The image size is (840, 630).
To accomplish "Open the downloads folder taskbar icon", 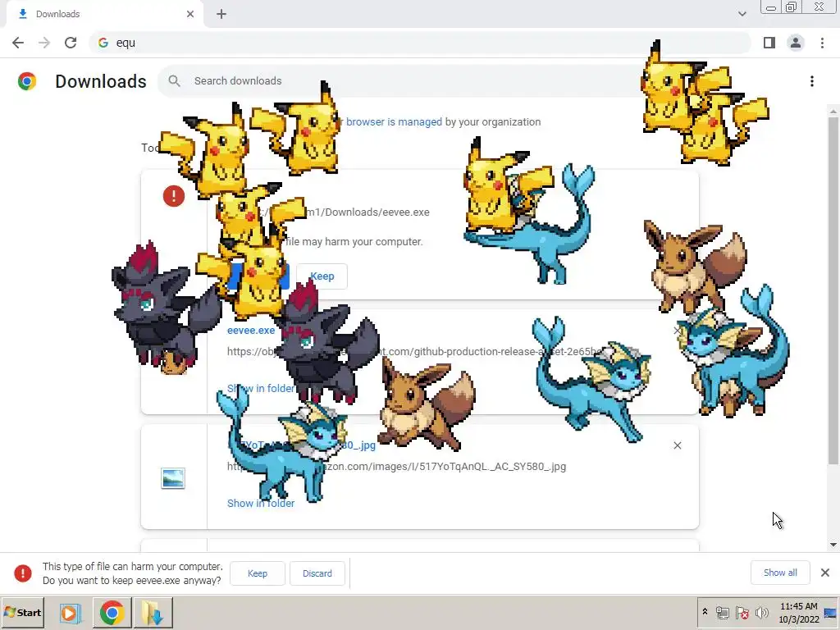I will point(153,613).
